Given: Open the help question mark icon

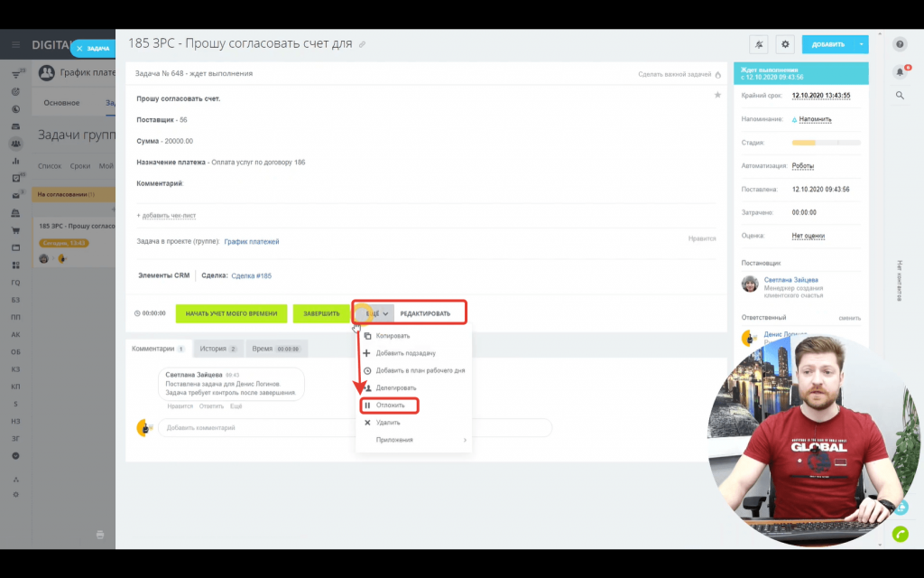Looking at the screenshot, I should tap(900, 44).
